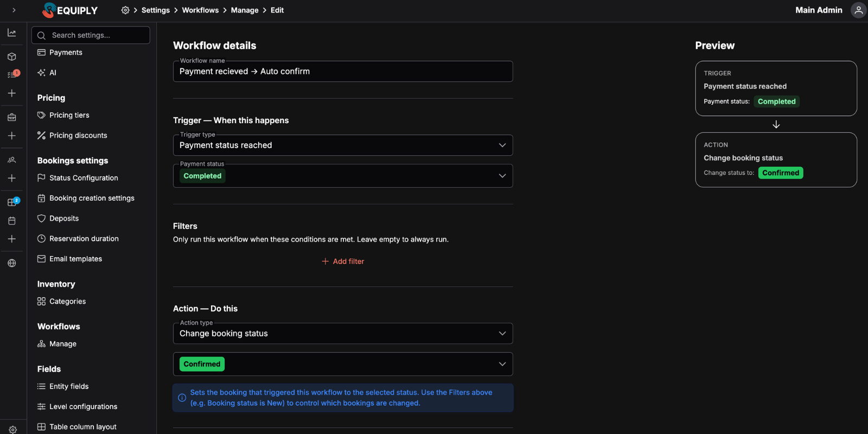
Task: Open the globe icon in the rail
Action: pos(12,263)
